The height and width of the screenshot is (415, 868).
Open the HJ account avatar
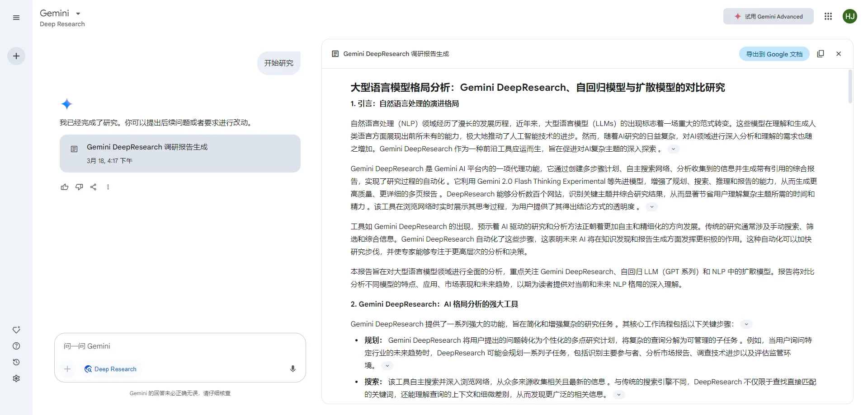point(850,16)
